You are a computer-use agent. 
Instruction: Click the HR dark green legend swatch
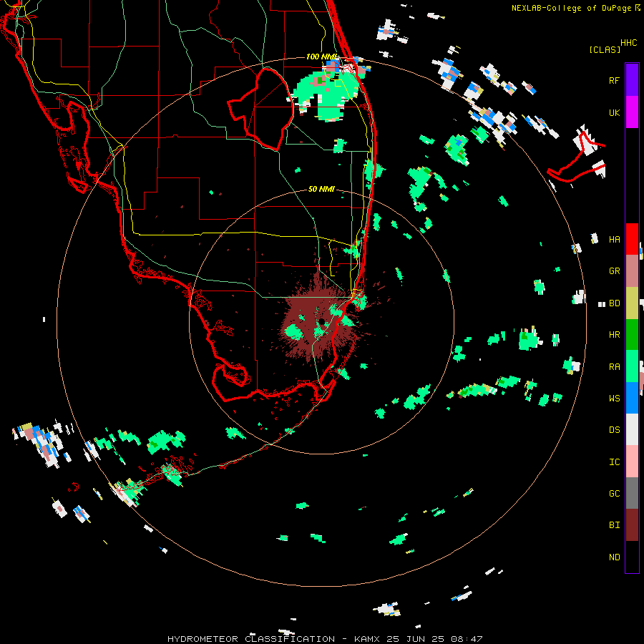pos(632,335)
